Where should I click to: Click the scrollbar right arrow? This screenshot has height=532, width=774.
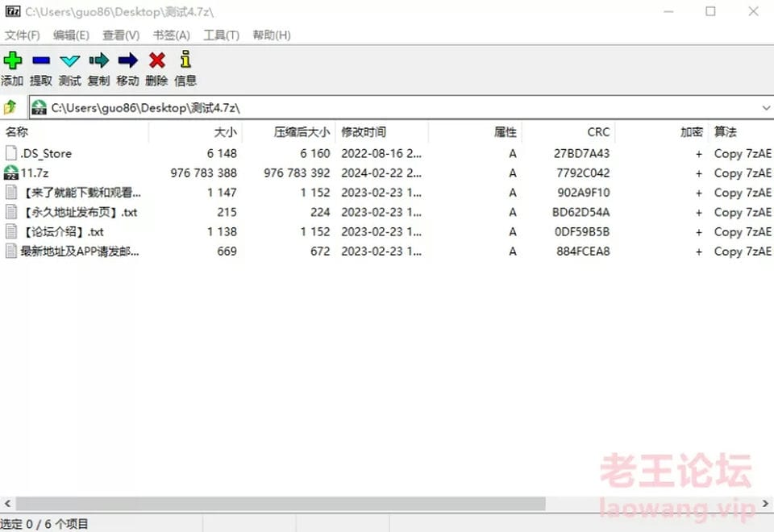pyautogui.click(x=765, y=503)
